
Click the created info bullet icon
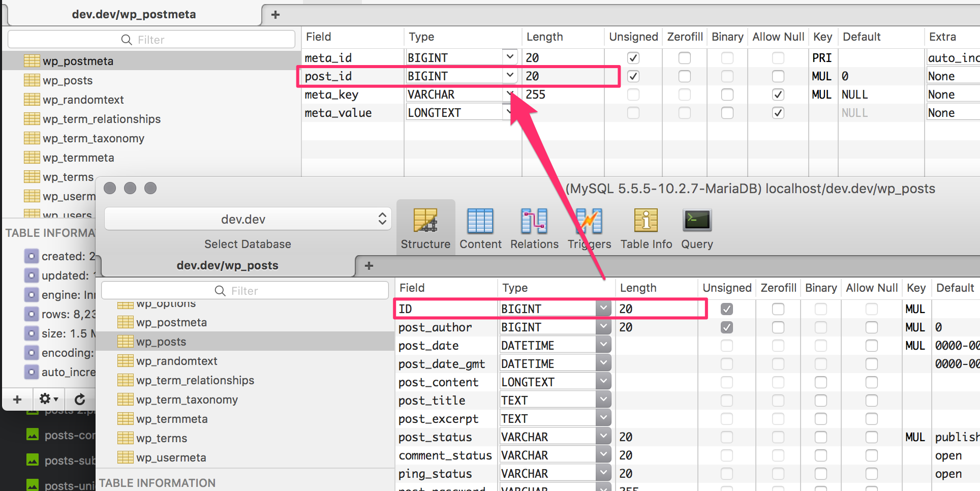click(32, 256)
